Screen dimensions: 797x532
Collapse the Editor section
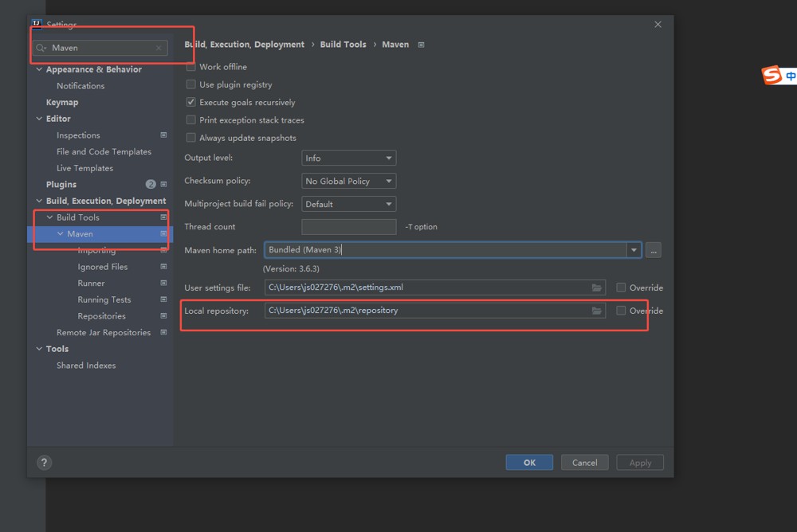(x=39, y=119)
